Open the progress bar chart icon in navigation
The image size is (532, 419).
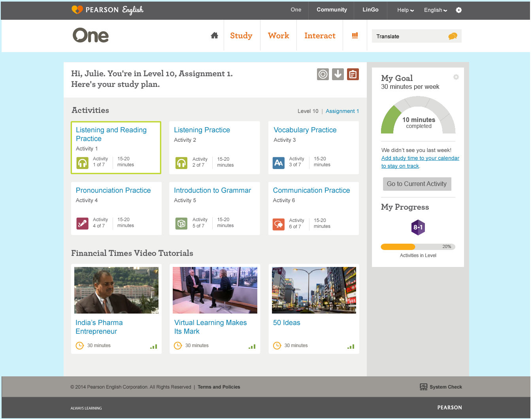tap(355, 36)
